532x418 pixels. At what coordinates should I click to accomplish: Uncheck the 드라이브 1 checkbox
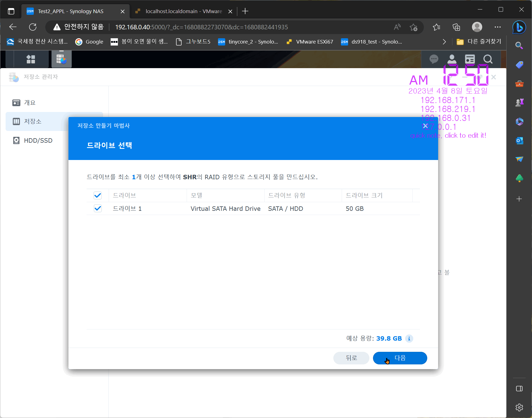98,209
